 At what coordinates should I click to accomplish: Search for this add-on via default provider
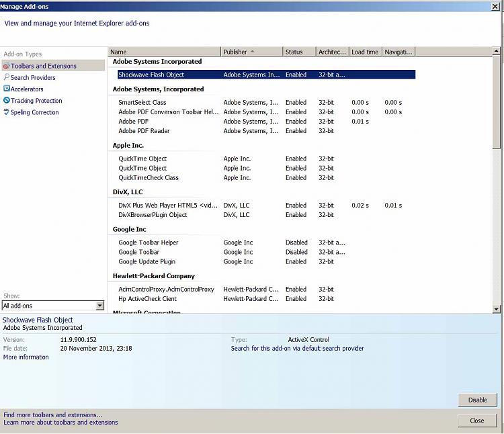pyautogui.click(x=297, y=348)
